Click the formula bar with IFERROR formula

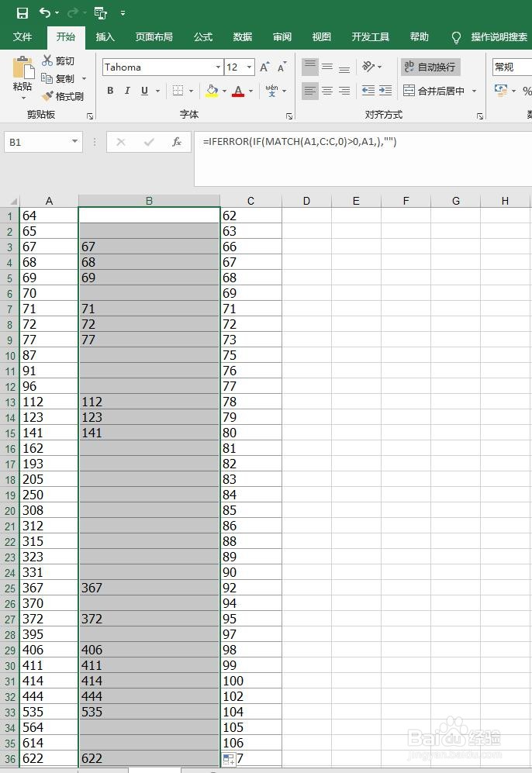[363, 159]
